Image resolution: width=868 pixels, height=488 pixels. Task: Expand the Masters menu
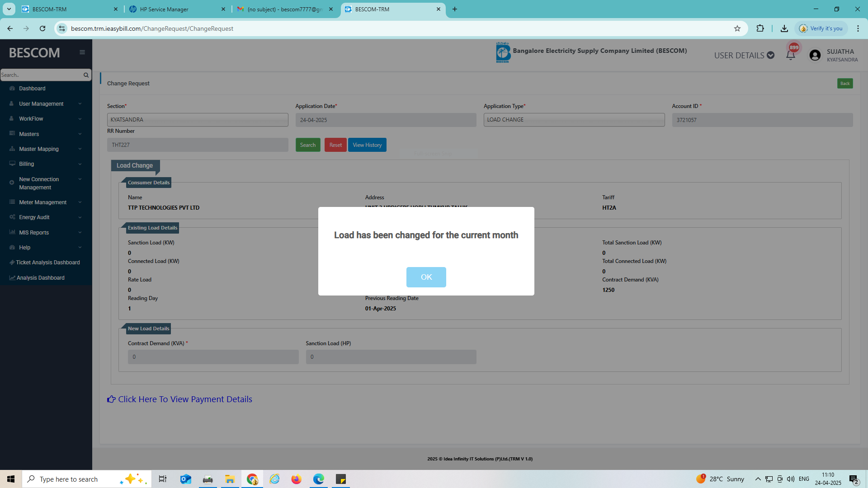click(x=45, y=134)
